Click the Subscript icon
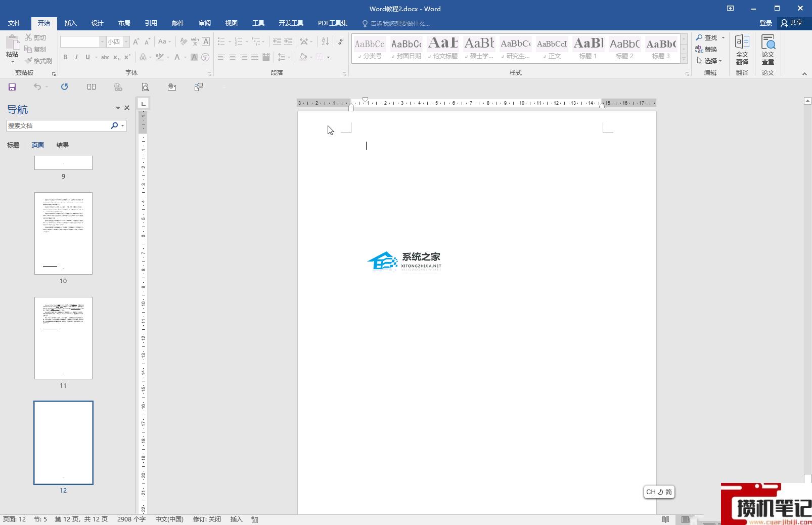Screen dimensions: 812x525 coord(116,57)
